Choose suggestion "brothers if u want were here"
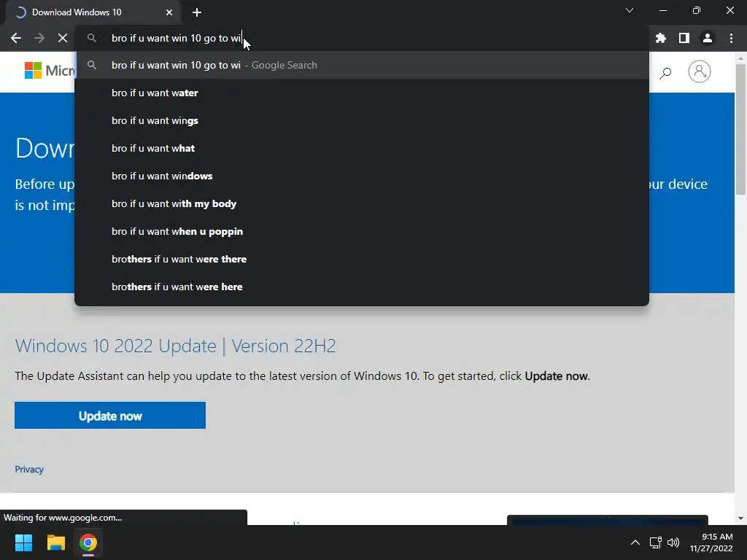This screenshot has height=560, width=747. click(x=362, y=287)
